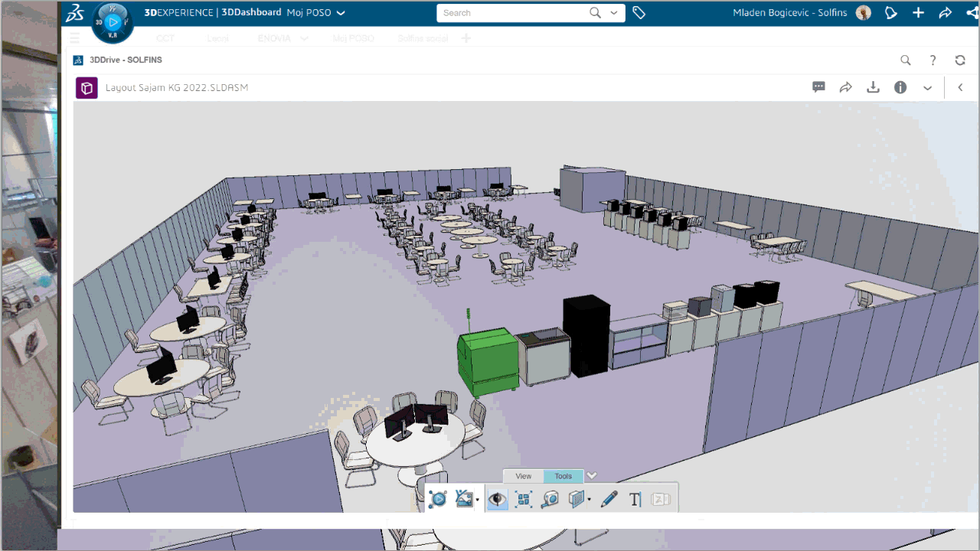Select the eye visibility tool in the Tools toolbar

pos(497,499)
